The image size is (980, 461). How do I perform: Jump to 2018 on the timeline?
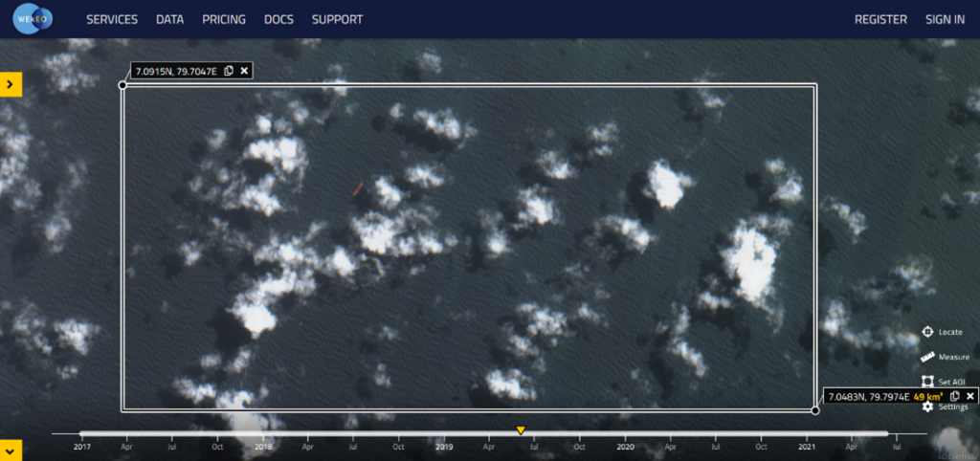[262, 446]
